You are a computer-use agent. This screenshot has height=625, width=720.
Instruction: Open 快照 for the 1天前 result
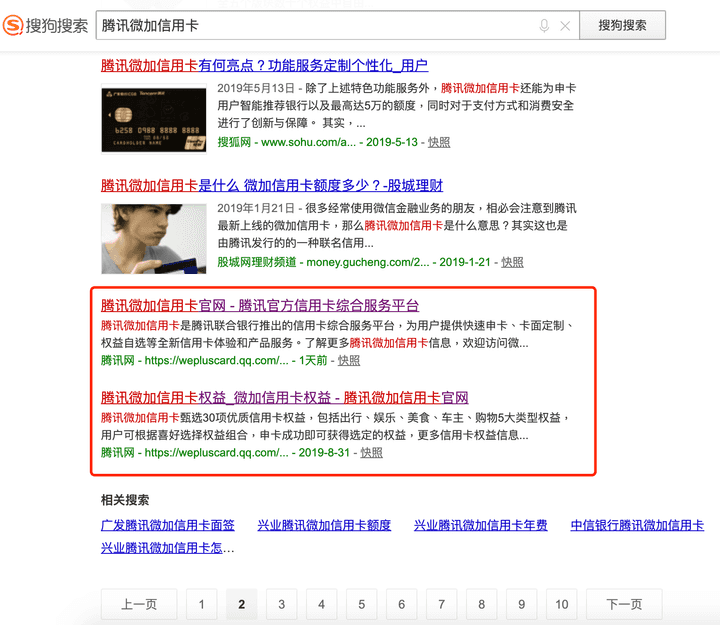[349, 360]
